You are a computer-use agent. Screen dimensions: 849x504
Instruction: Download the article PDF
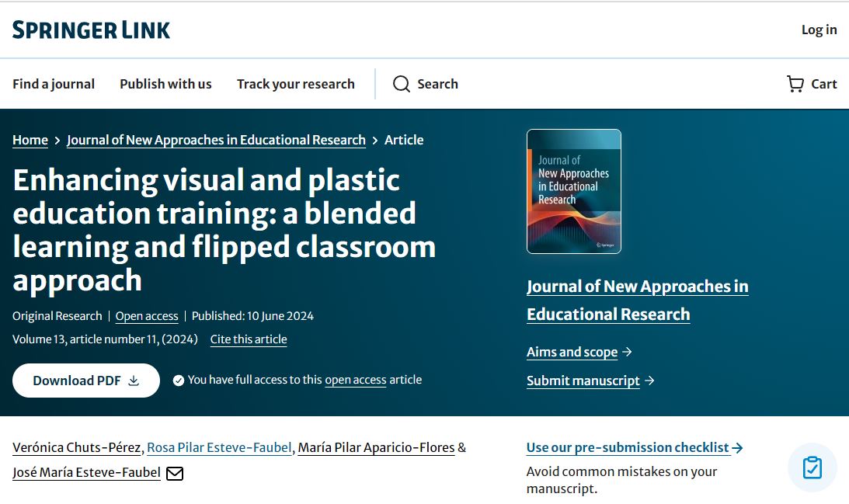tap(86, 381)
